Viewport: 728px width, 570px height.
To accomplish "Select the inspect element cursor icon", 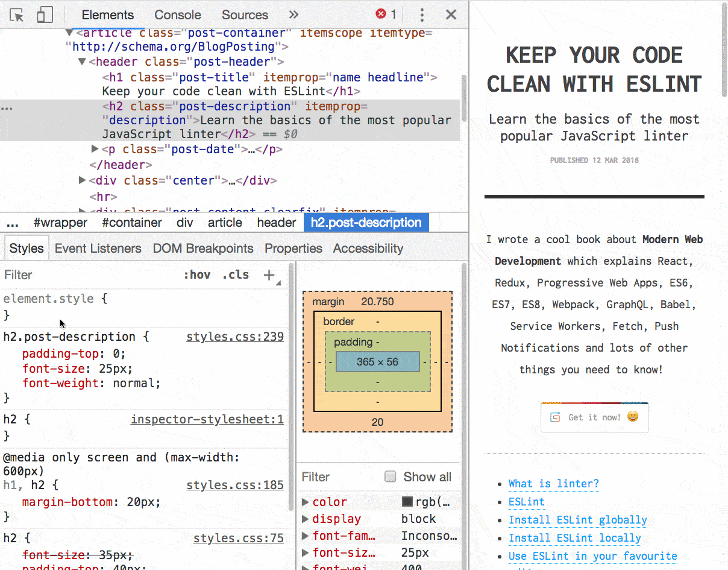I will click(17, 14).
